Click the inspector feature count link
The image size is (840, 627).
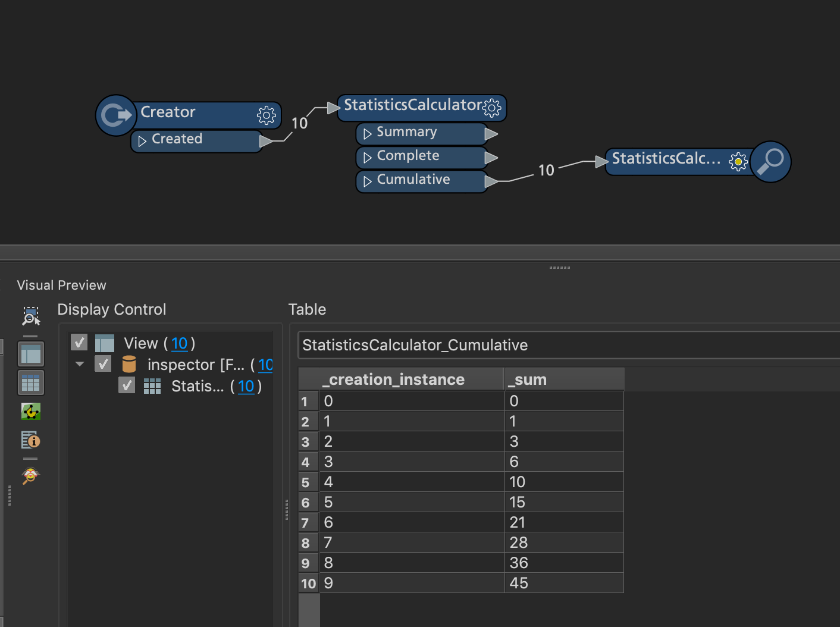(265, 365)
